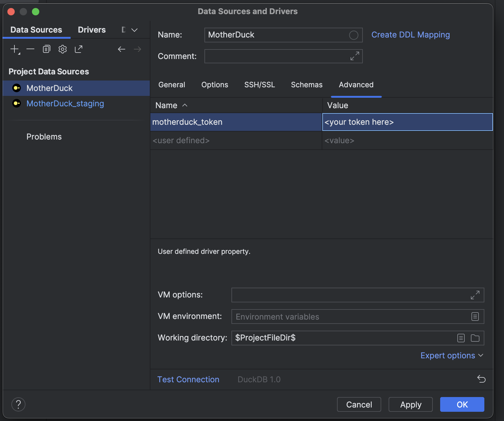Focus the Name input field

284,35
